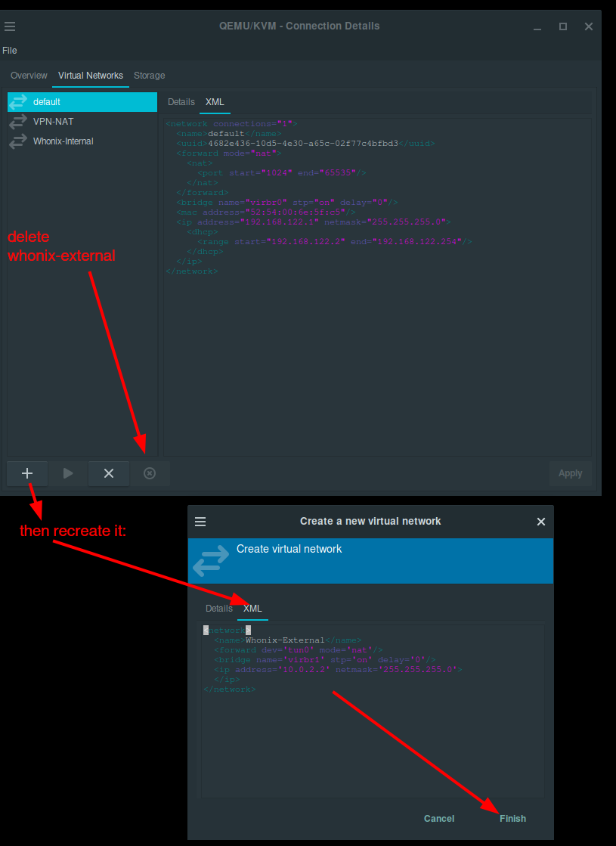Click the default network arrows icon
This screenshot has height=846, width=616.
18,102
